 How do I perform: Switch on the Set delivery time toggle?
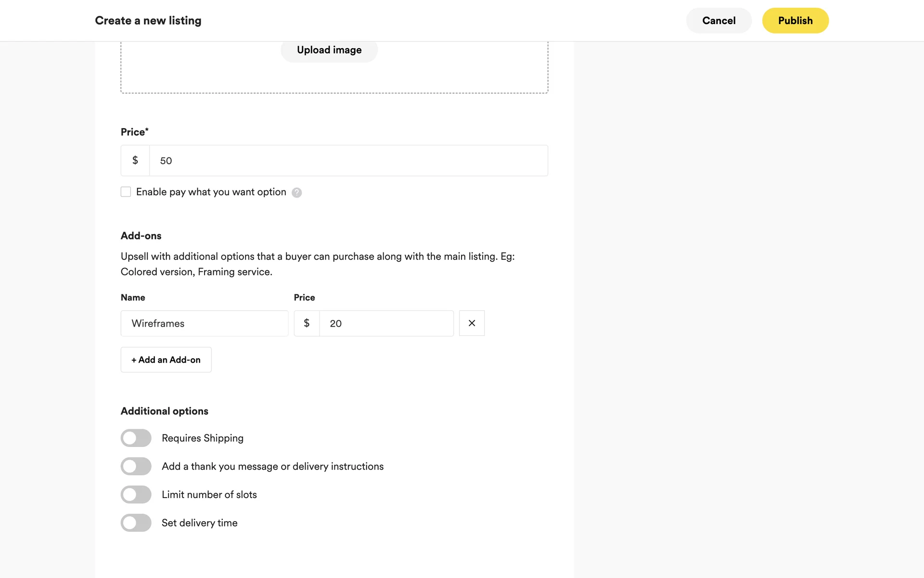pos(136,523)
